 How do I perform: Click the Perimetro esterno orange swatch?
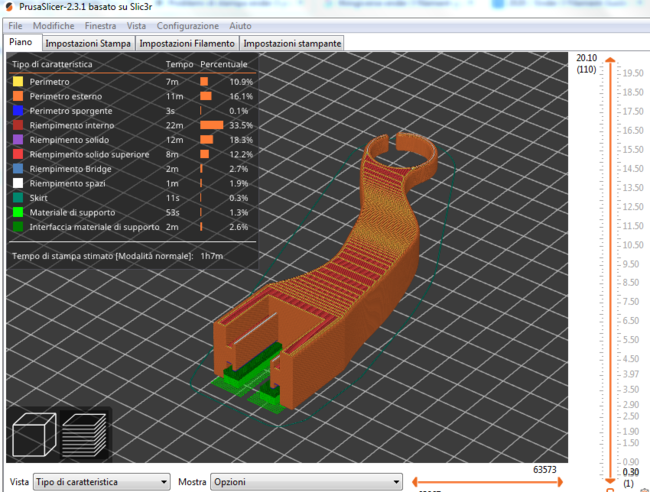tap(17, 96)
